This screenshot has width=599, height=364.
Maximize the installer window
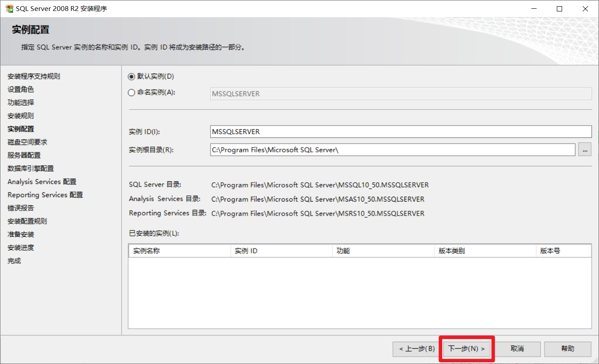click(559, 8)
